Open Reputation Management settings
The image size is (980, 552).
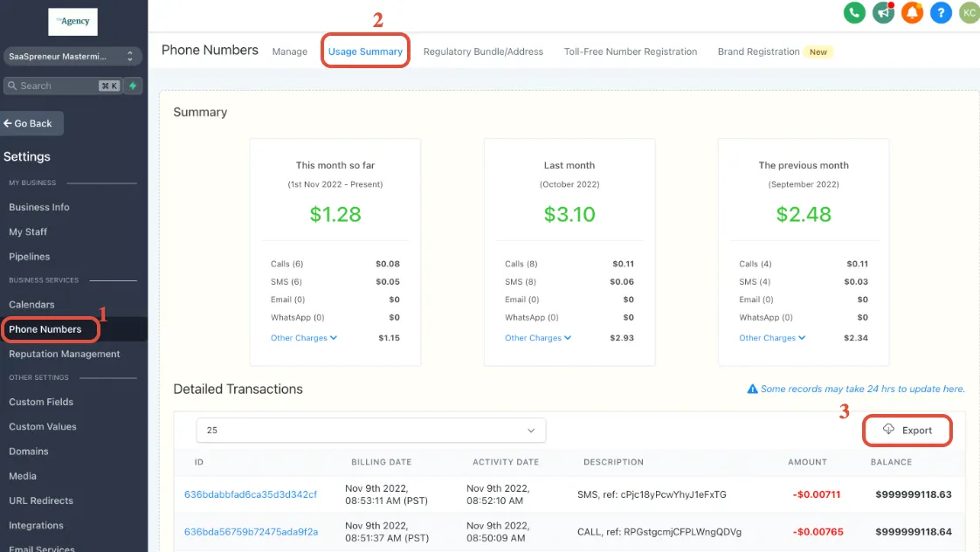tap(64, 354)
